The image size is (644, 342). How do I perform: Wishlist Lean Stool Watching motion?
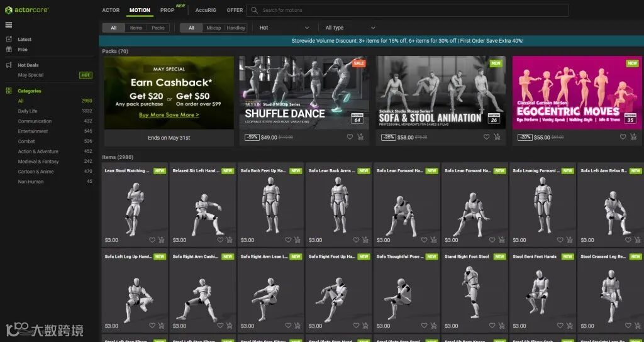click(152, 240)
